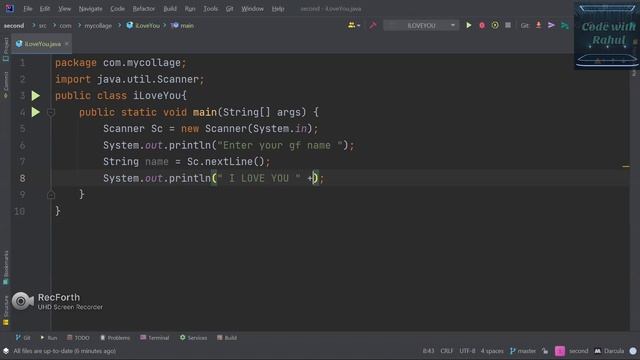Open IDE status circle icon at far right

tap(633, 351)
